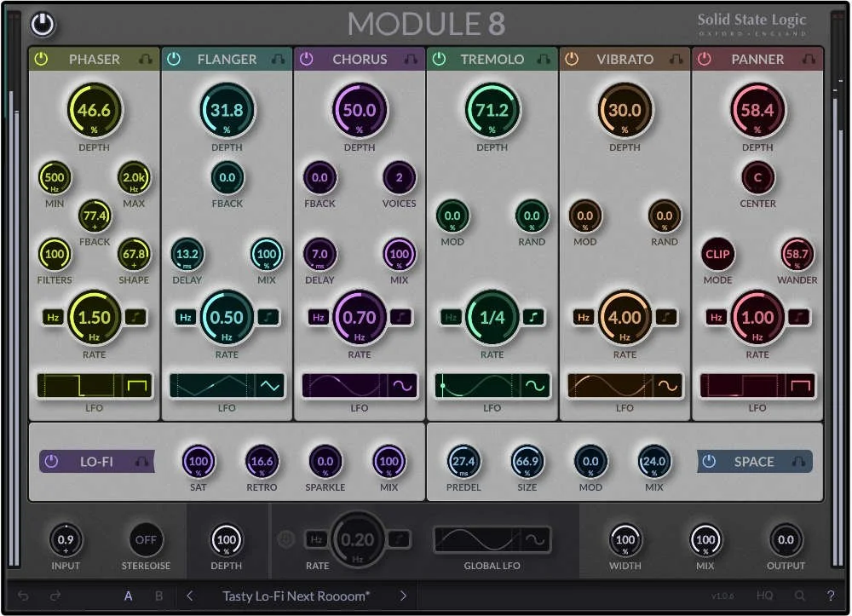Solo the Vibrato module with headphones icon
Viewport: 852px width, 616px height.
(676, 59)
